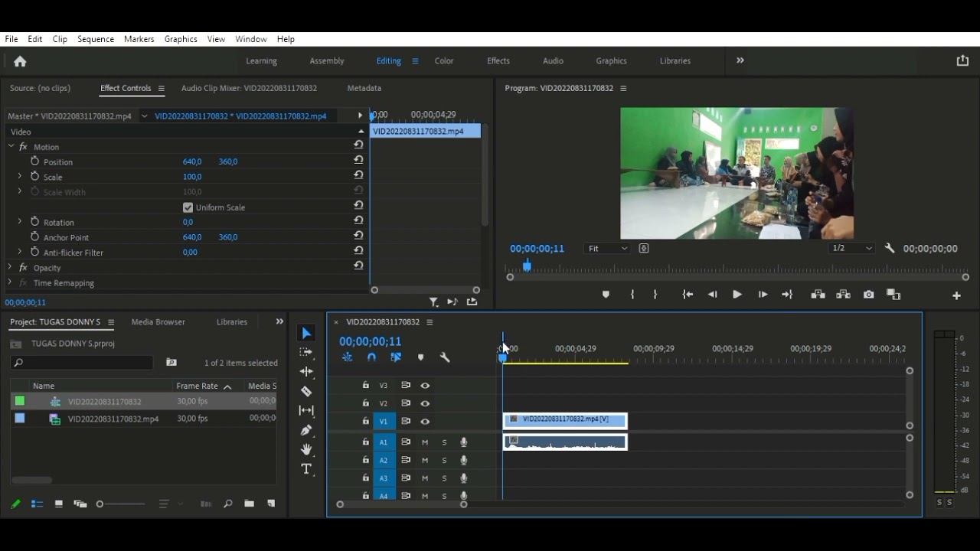Screen dimensions: 980x551
Task: Play the Program monitor
Action: [737, 295]
